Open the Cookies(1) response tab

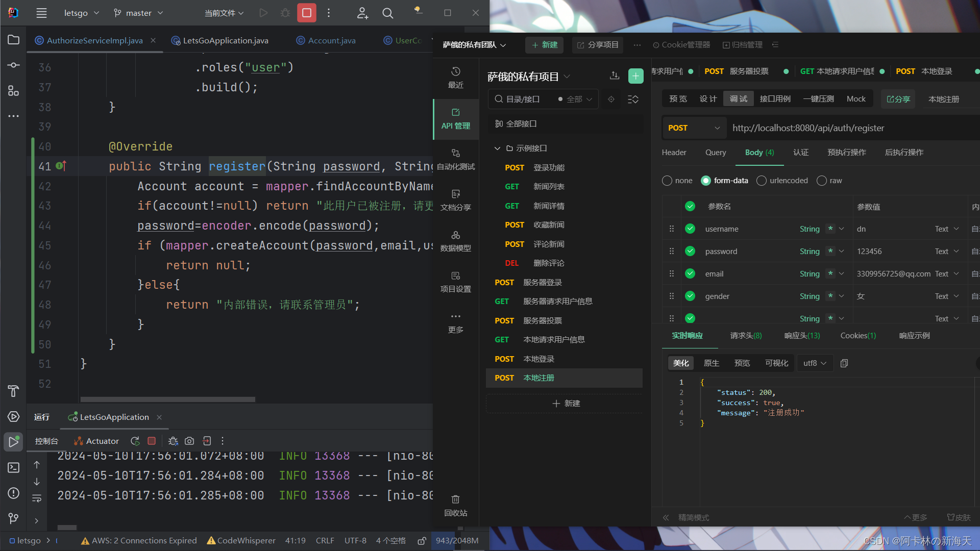click(858, 336)
